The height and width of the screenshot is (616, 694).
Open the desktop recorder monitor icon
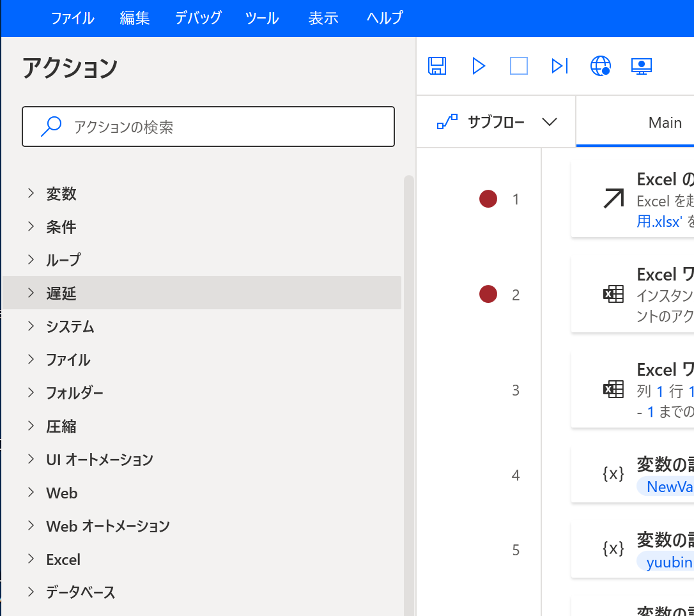pyautogui.click(x=642, y=66)
